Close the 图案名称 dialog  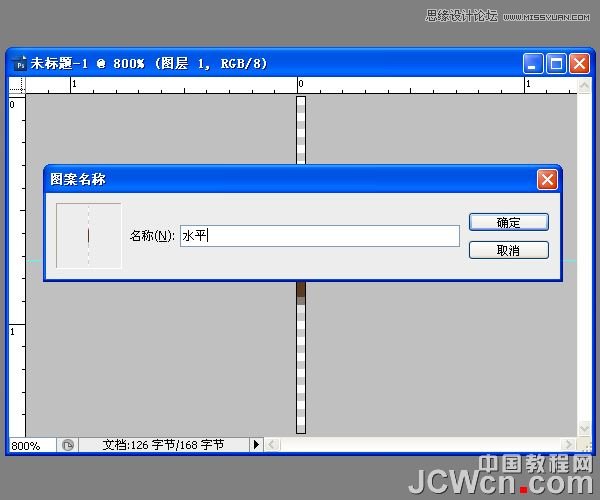547,179
